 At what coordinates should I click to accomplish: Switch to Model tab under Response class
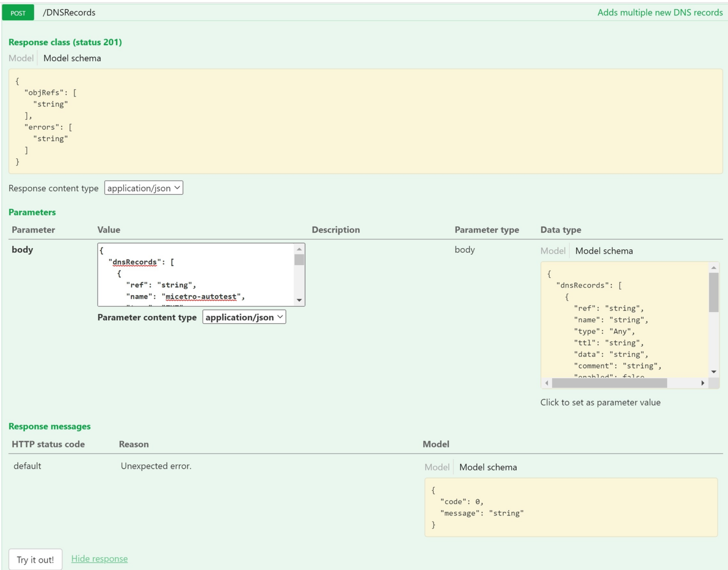click(21, 58)
